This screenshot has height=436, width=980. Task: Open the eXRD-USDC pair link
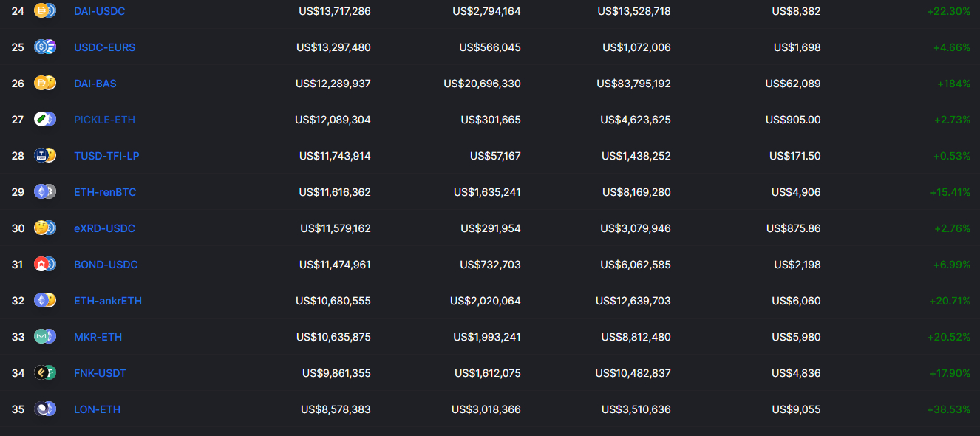pyautogui.click(x=104, y=228)
